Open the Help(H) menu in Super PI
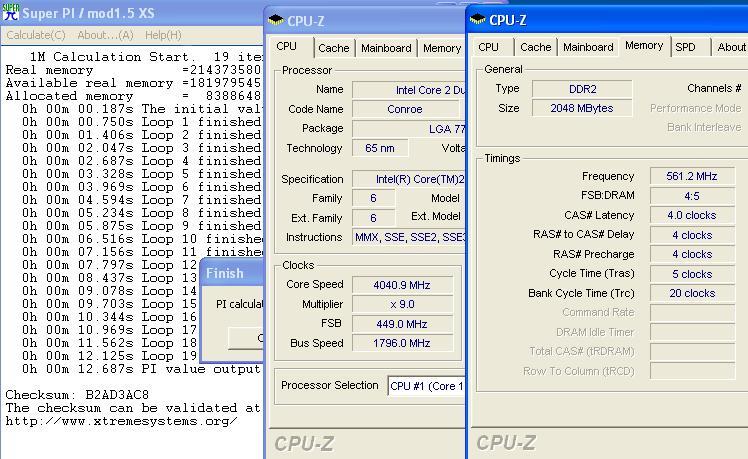The image size is (748, 459). click(163, 35)
